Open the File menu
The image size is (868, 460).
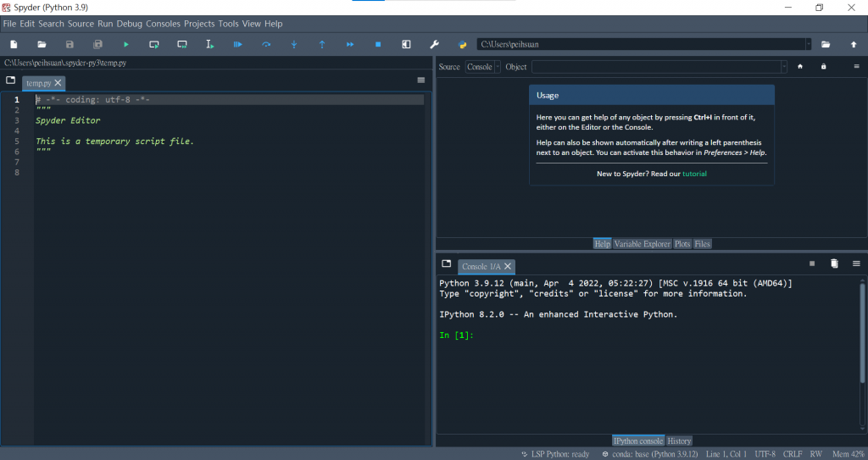tap(9, 24)
